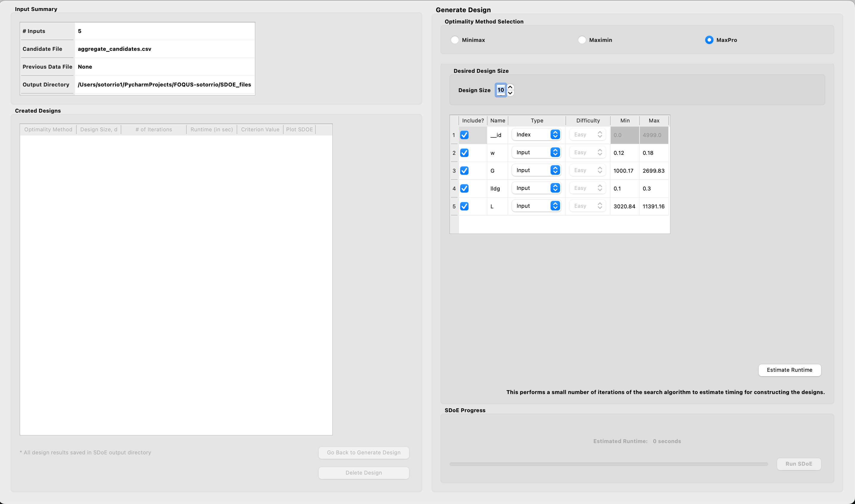Click the Max column header
Viewport: 855px width, 504px height.
pos(654,121)
